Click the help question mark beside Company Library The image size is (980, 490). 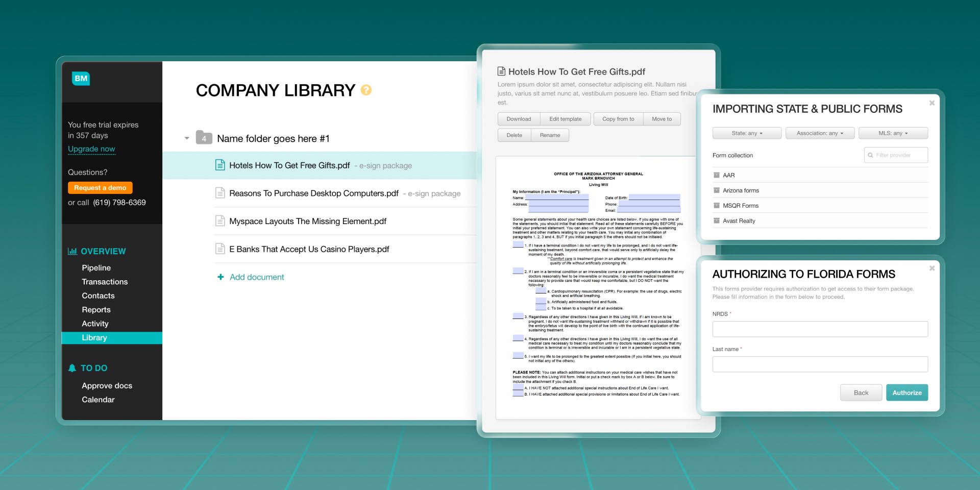[366, 90]
